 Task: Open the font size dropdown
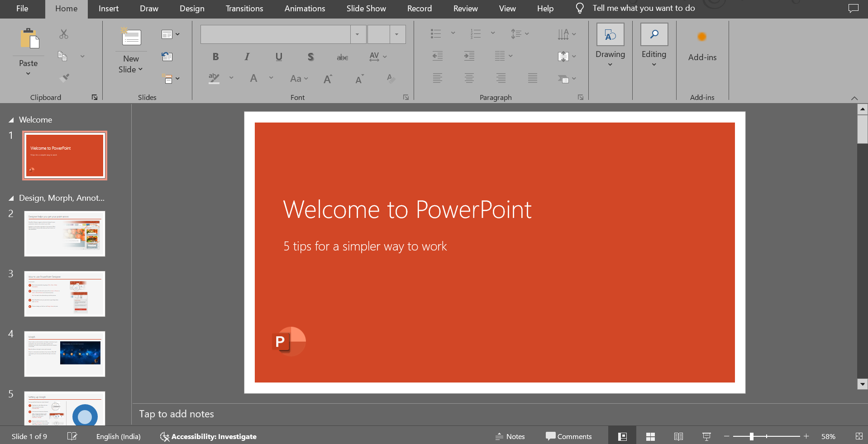coord(396,34)
